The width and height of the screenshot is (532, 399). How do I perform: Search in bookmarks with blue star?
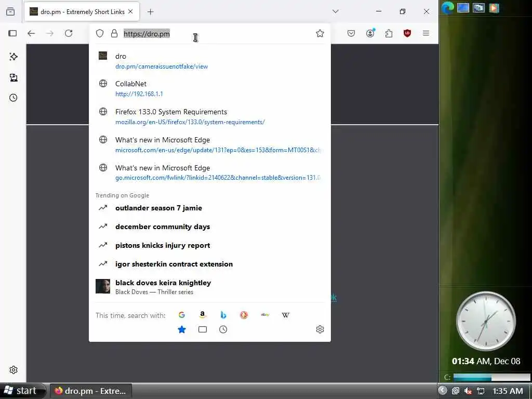pos(182,329)
